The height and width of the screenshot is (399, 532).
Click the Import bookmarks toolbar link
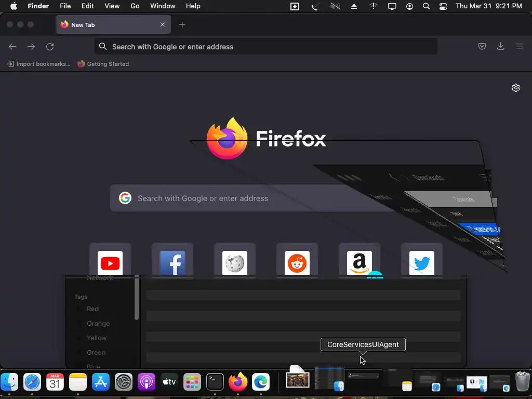(38, 64)
